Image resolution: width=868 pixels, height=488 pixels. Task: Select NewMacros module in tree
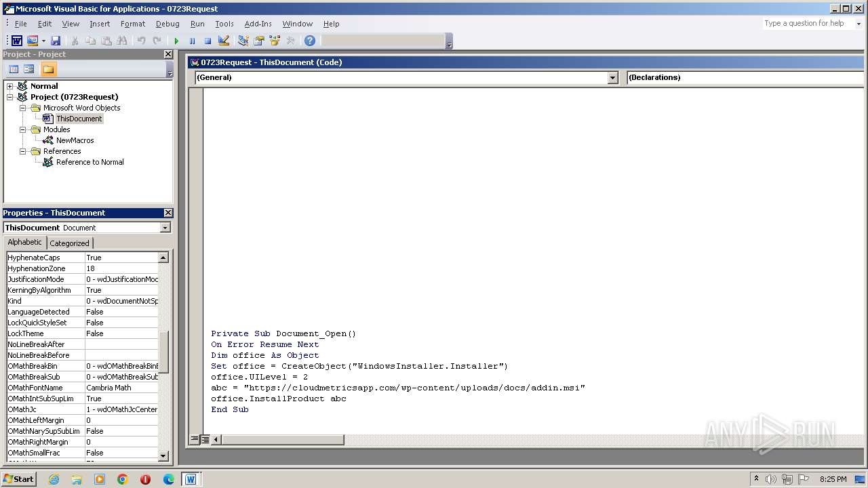tap(75, 140)
